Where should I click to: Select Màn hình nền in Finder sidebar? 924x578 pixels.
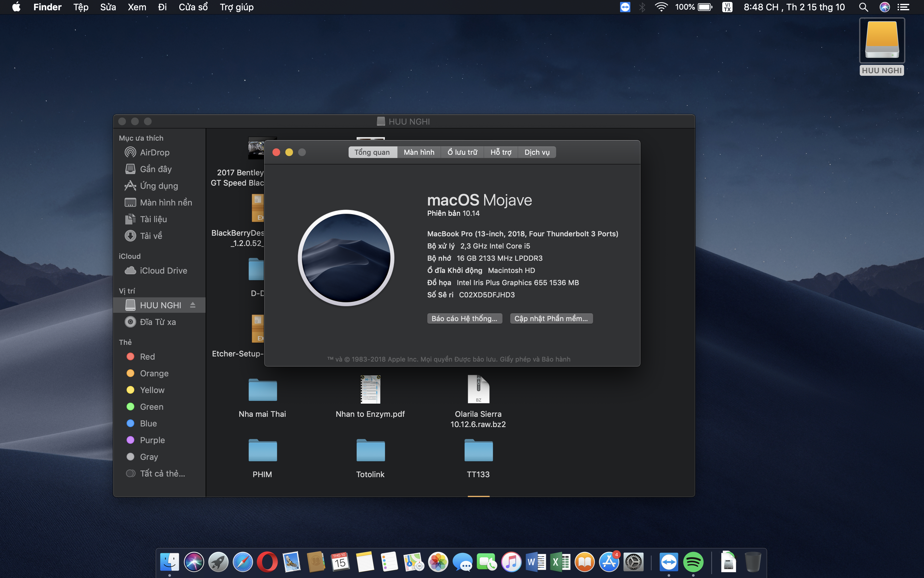click(159, 203)
